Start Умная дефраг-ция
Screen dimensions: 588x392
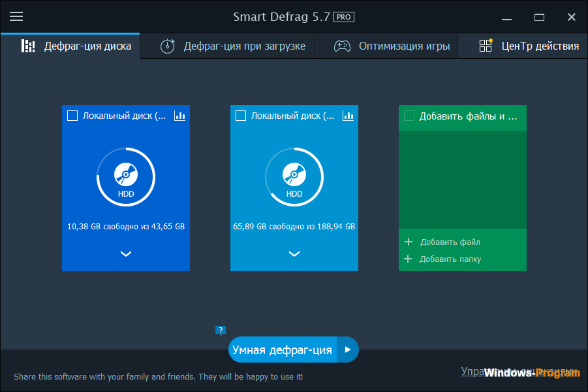(x=283, y=350)
